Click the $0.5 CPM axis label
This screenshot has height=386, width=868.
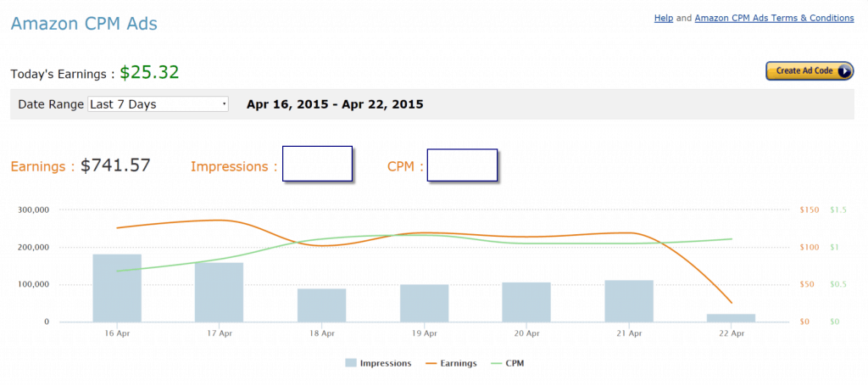coord(838,285)
